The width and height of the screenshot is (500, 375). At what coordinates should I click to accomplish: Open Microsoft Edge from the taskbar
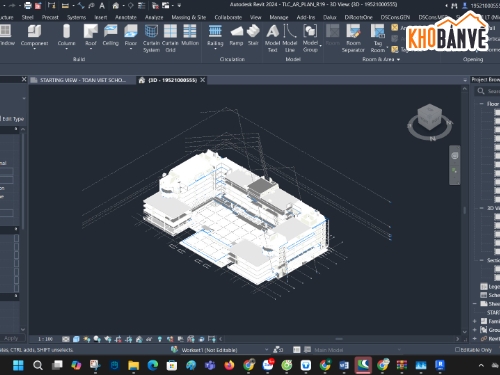[x=153, y=365]
